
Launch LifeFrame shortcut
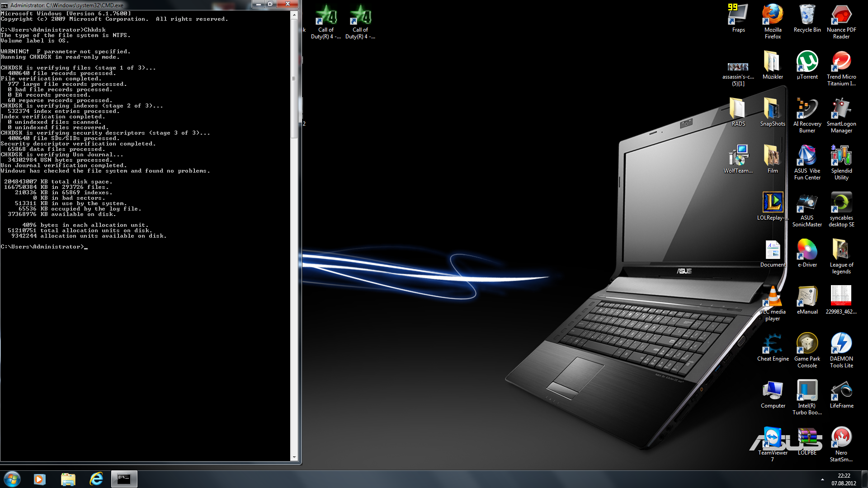coord(841,394)
